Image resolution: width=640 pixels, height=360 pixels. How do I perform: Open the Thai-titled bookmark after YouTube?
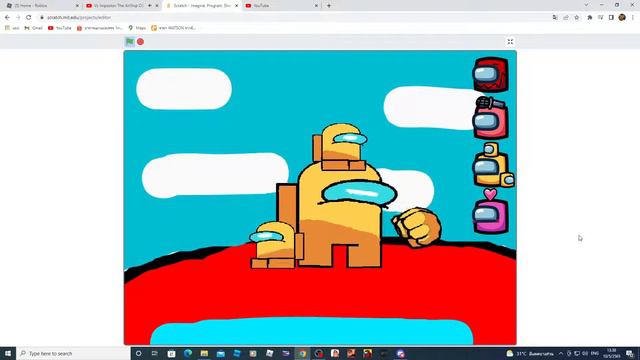[x=100, y=28]
